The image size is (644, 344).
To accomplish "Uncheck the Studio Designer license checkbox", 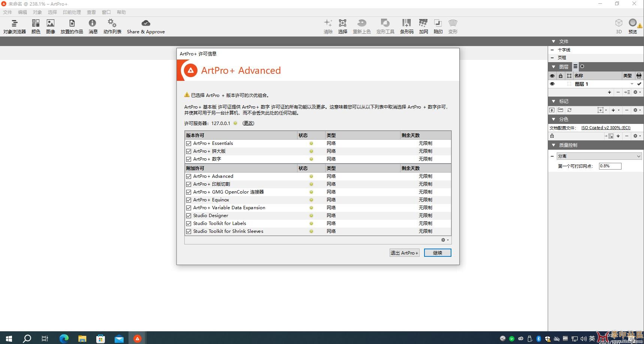I will [x=189, y=216].
